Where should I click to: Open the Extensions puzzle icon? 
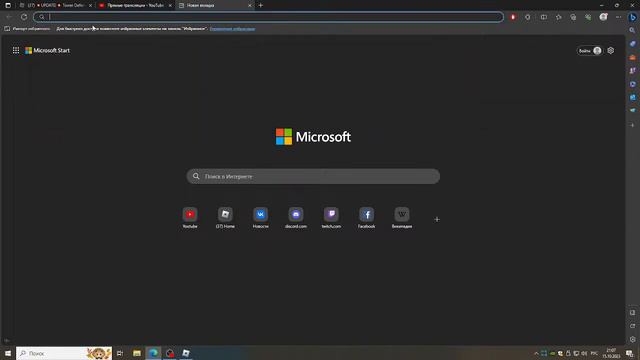528,17
